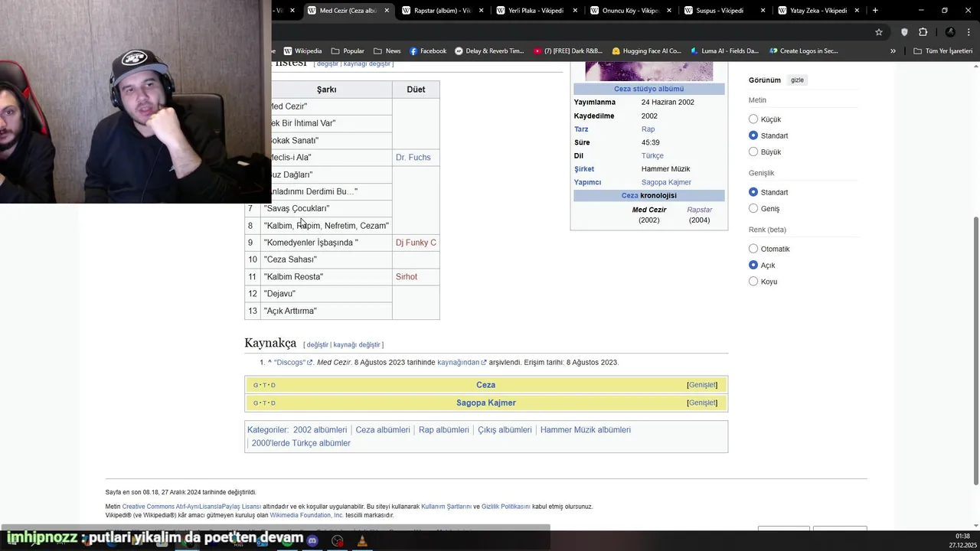980x551 pixels.
Task: Expand the Sagopa Kajmer navigation box
Action: pos(702,403)
